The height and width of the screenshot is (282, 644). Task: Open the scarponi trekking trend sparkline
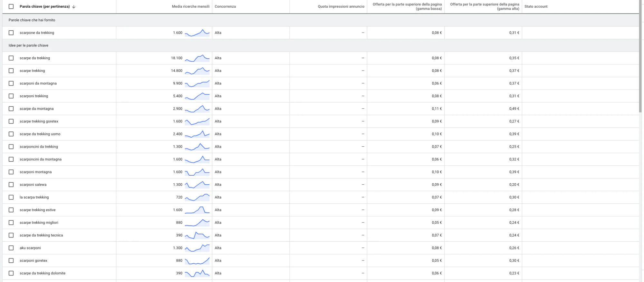click(x=197, y=96)
